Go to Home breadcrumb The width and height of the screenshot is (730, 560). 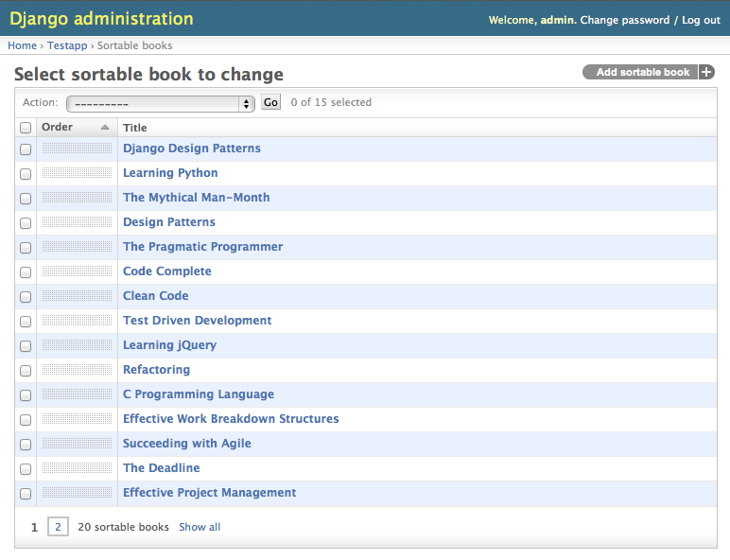coord(23,45)
